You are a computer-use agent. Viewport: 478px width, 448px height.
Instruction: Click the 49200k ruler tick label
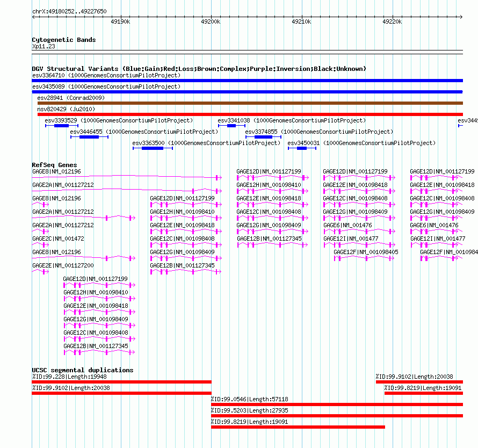[x=211, y=21]
